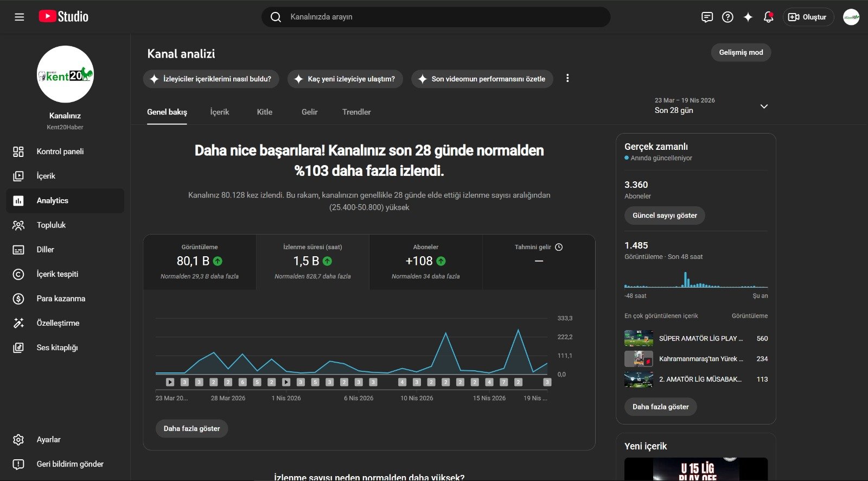Switch to the Kitle tab

tap(264, 112)
